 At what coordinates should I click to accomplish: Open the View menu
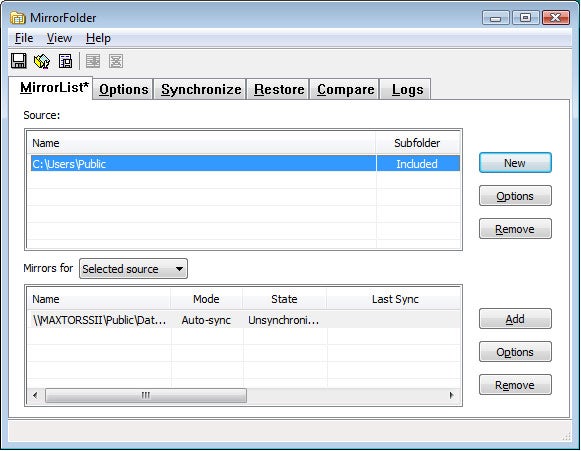pos(59,38)
